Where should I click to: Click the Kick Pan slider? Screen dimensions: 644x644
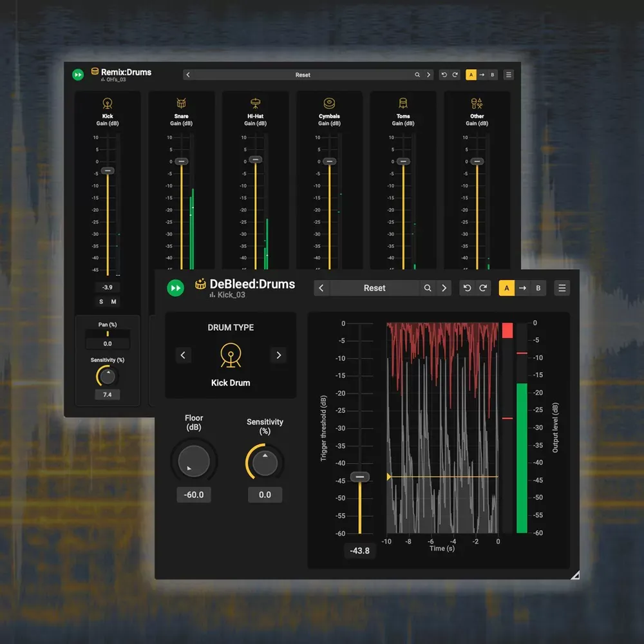108,334
